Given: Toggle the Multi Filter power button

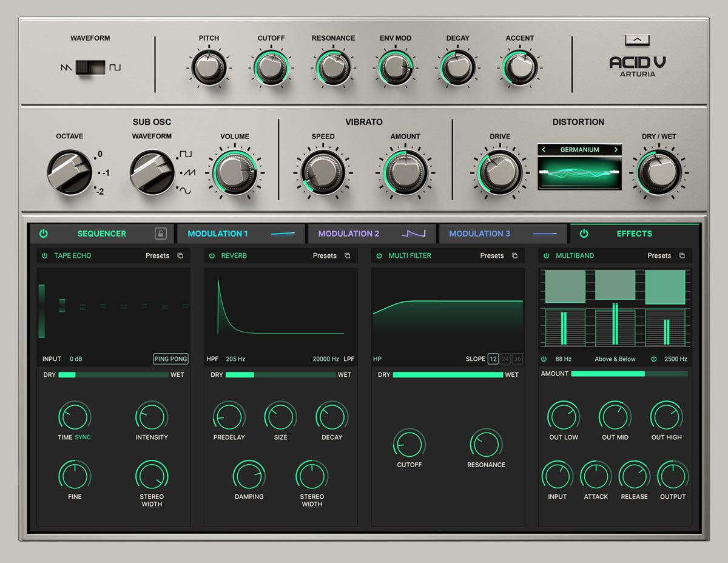Looking at the screenshot, I should click(379, 256).
